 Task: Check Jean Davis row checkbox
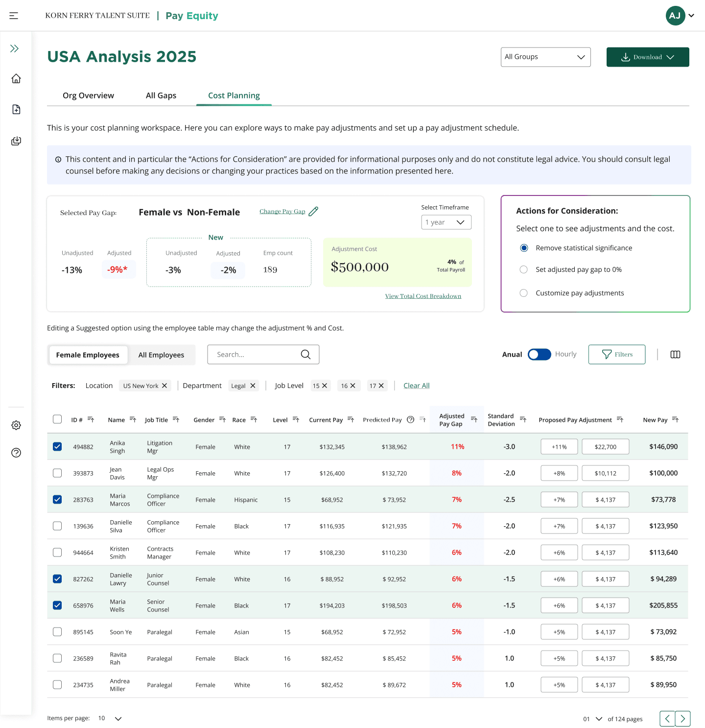[x=57, y=473]
